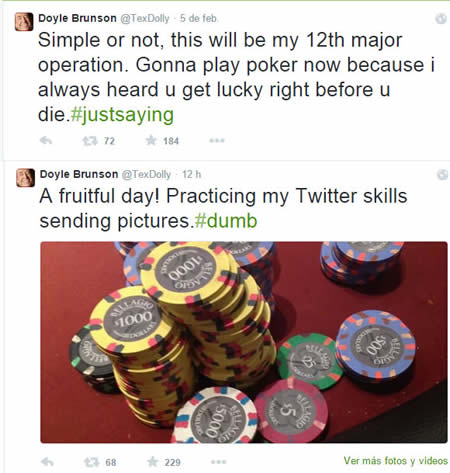Click Ver más fotos y videos

396,461
